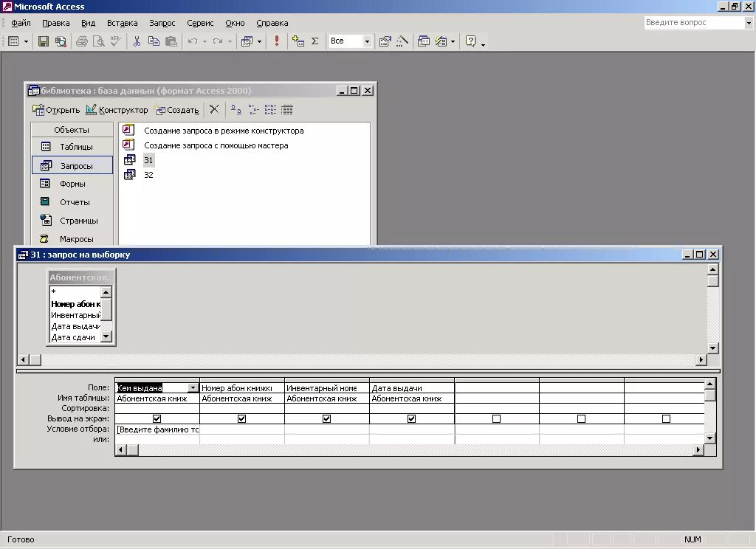
Task: Click the View (datasheet) toolbar icon
Action: pos(13,41)
